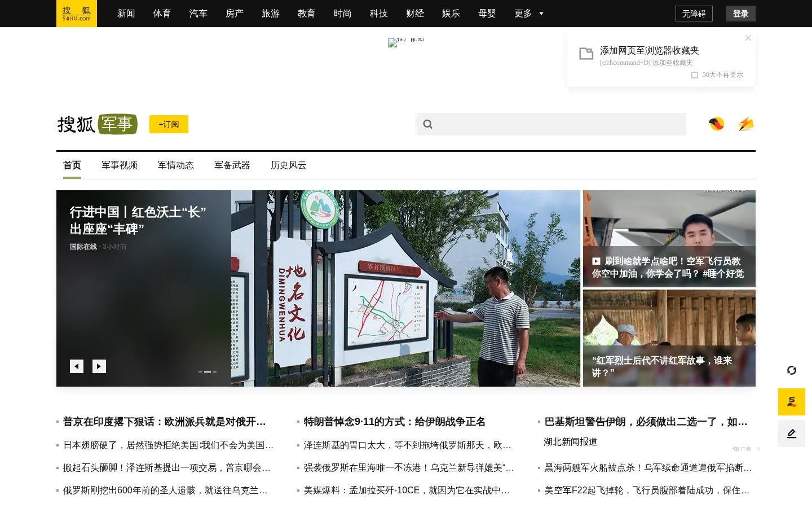Open article 黑海两艘军火船被点杀
The width and height of the screenshot is (812, 508).
click(648, 468)
